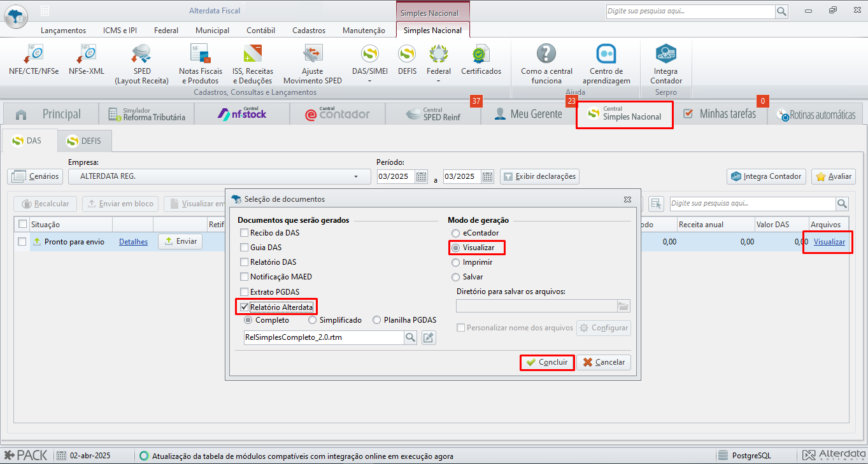Open the Cadastros ribbon tab
This screenshot has height=464, width=868.
click(x=309, y=31)
